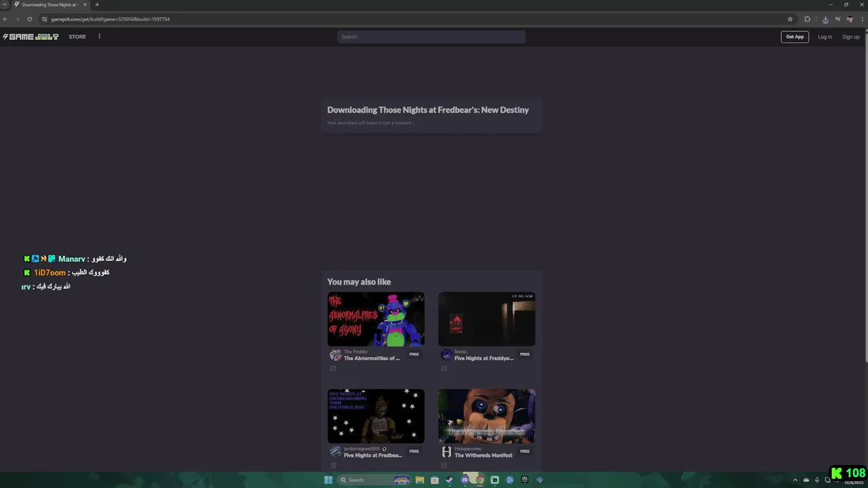Click the 'You may also like' heading
This screenshot has width=868, height=488.
pyautogui.click(x=359, y=282)
